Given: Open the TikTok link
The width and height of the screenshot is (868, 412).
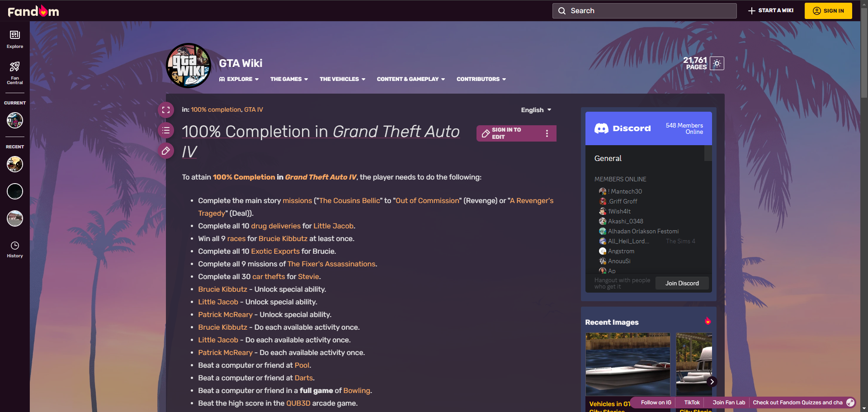Looking at the screenshot, I should [x=692, y=403].
